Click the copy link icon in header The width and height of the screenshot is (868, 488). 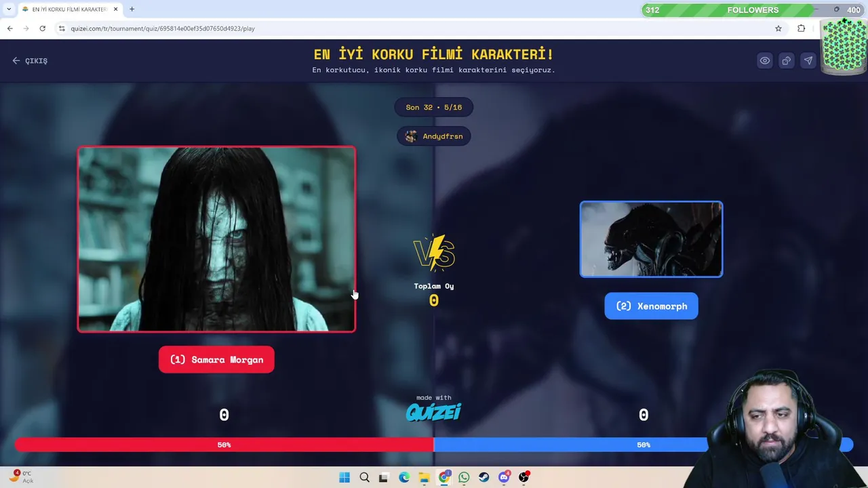pyautogui.click(x=787, y=60)
